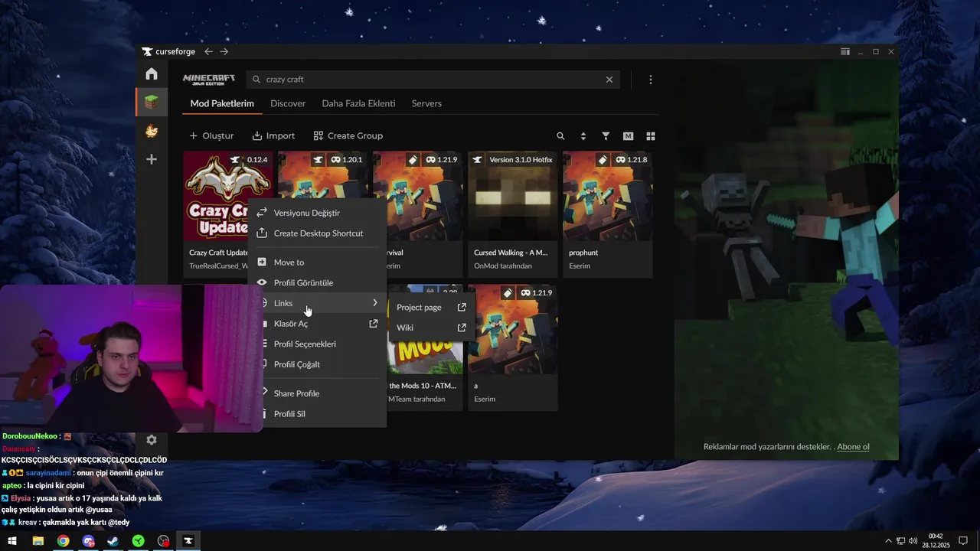Select the Cursed Walking modpack thumbnail
The image size is (980, 551).
pyautogui.click(x=512, y=196)
